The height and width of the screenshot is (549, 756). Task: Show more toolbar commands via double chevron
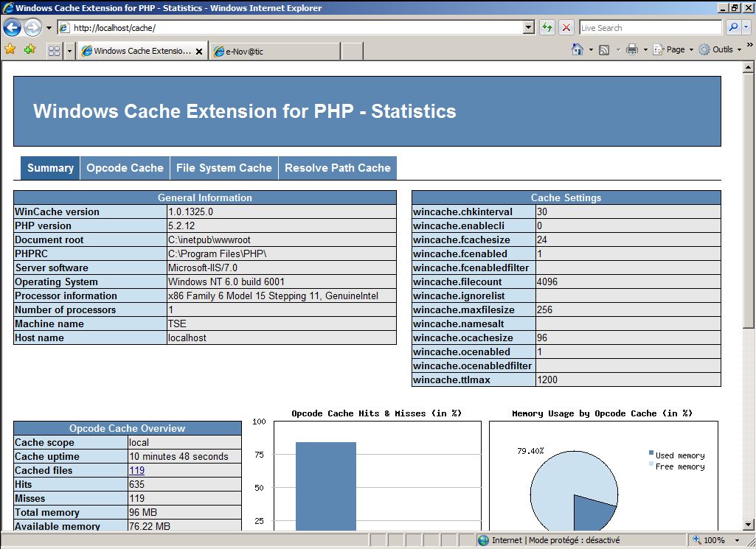click(749, 45)
